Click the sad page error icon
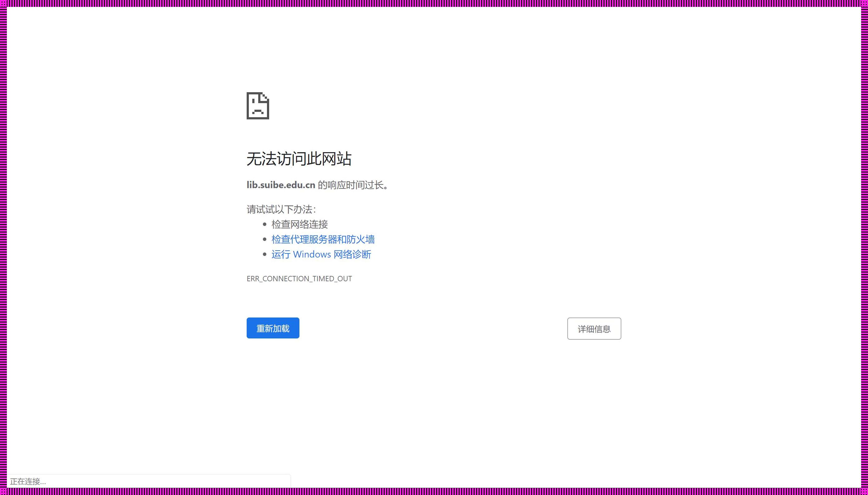 pyautogui.click(x=258, y=106)
